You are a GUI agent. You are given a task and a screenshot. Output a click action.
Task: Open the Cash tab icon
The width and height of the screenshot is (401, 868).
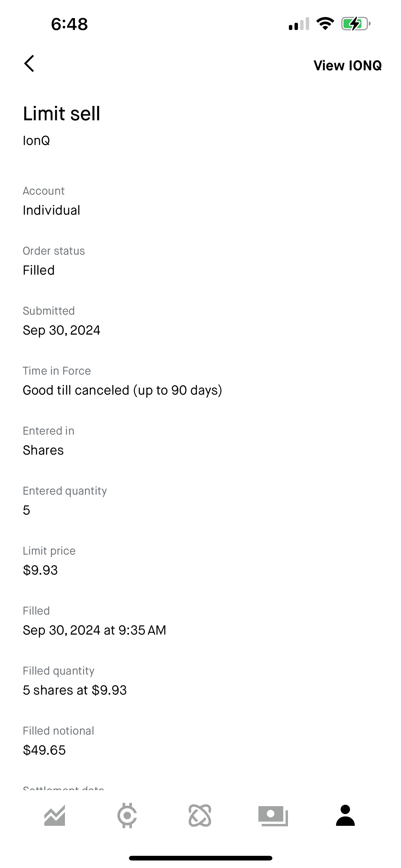point(273,816)
